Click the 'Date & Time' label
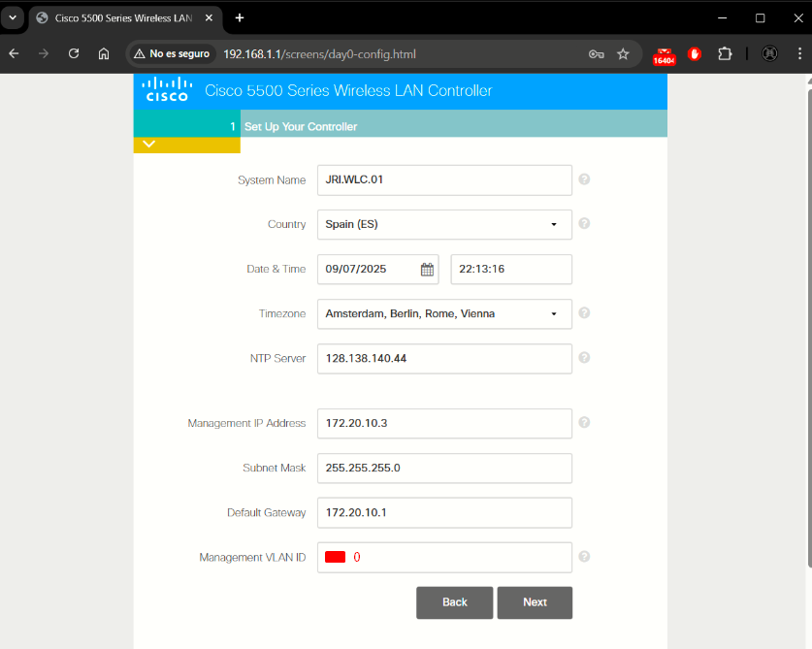 (x=276, y=269)
